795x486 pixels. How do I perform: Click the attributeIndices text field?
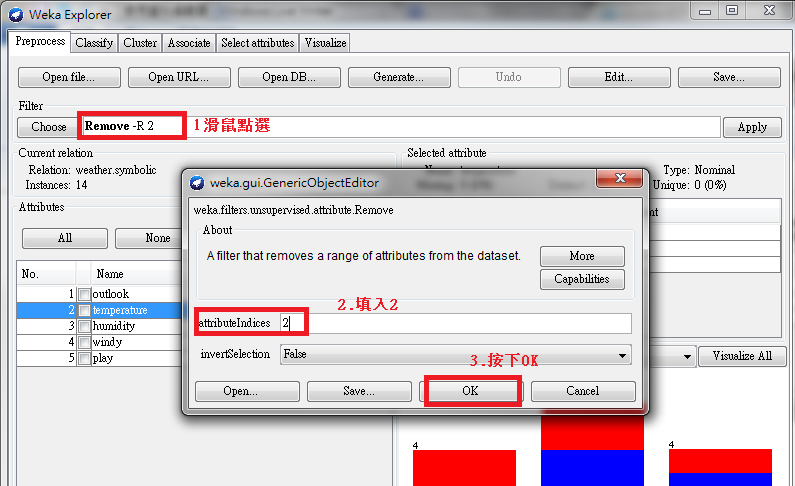(x=455, y=323)
